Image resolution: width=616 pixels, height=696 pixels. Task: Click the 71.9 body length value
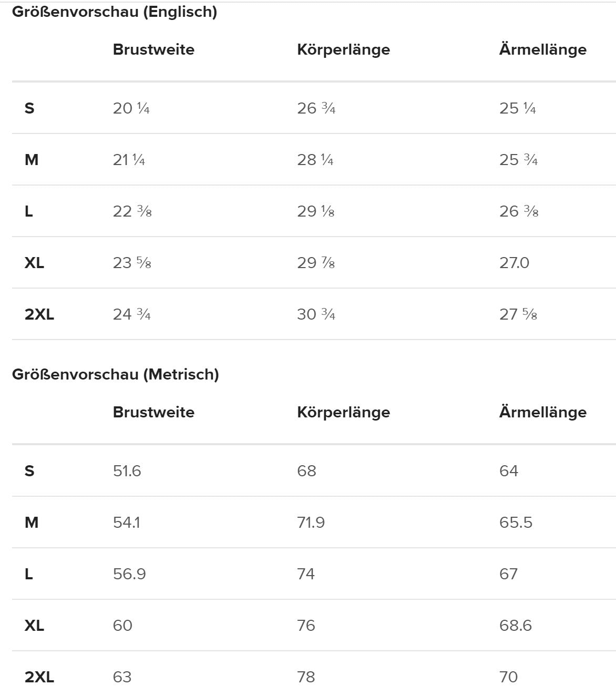click(311, 523)
